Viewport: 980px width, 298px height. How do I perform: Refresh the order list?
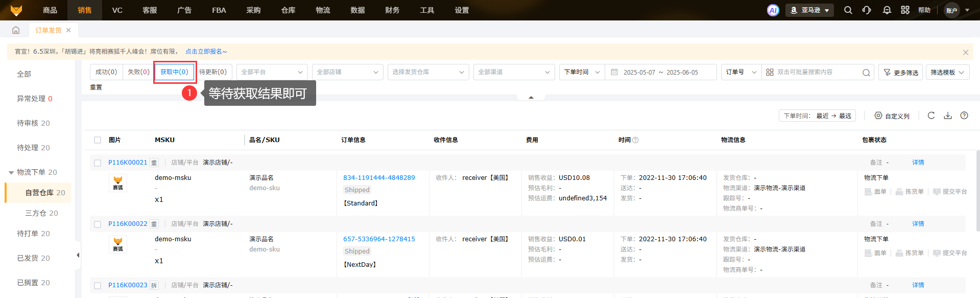tap(931, 116)
